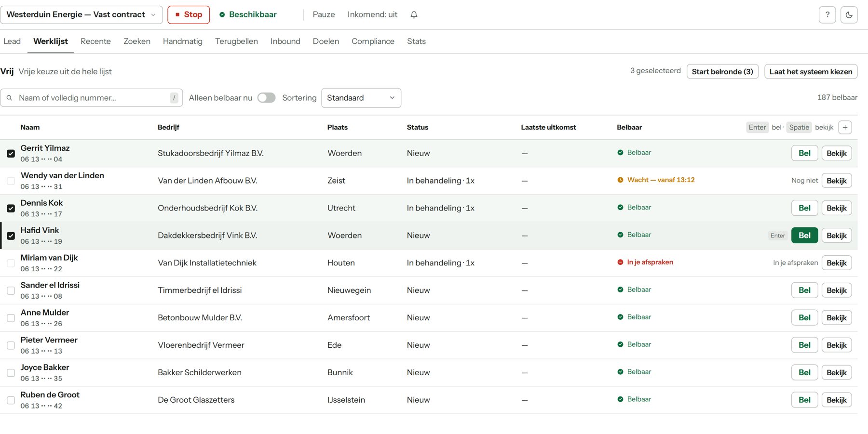Click the Beschikbaar status indicator

[248, 15]
